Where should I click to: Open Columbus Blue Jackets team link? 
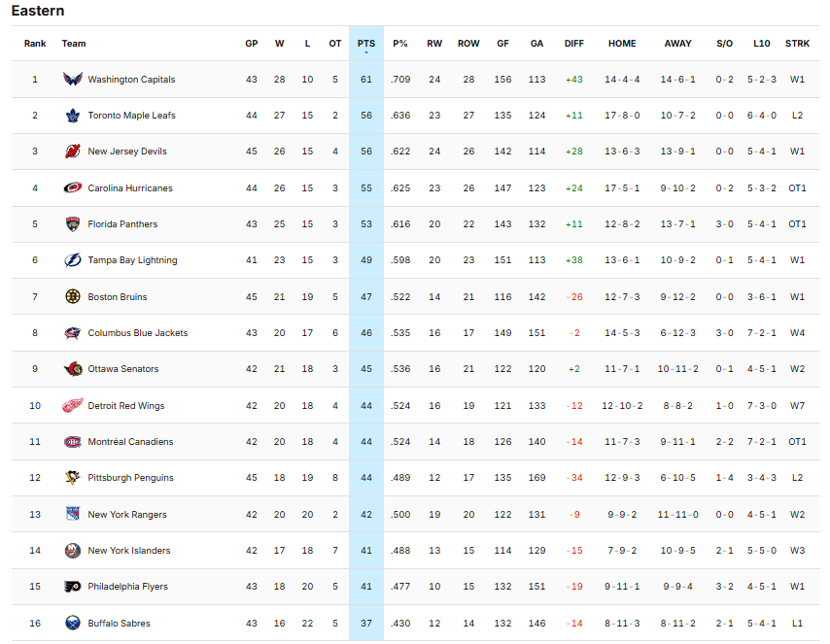coord(138,333)
